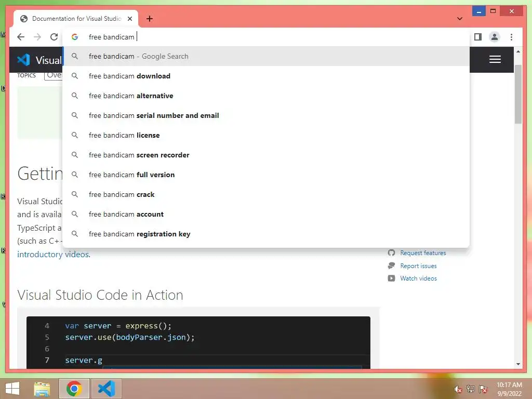
Task: Open the Report issues link
Action: tap(418, 266)
